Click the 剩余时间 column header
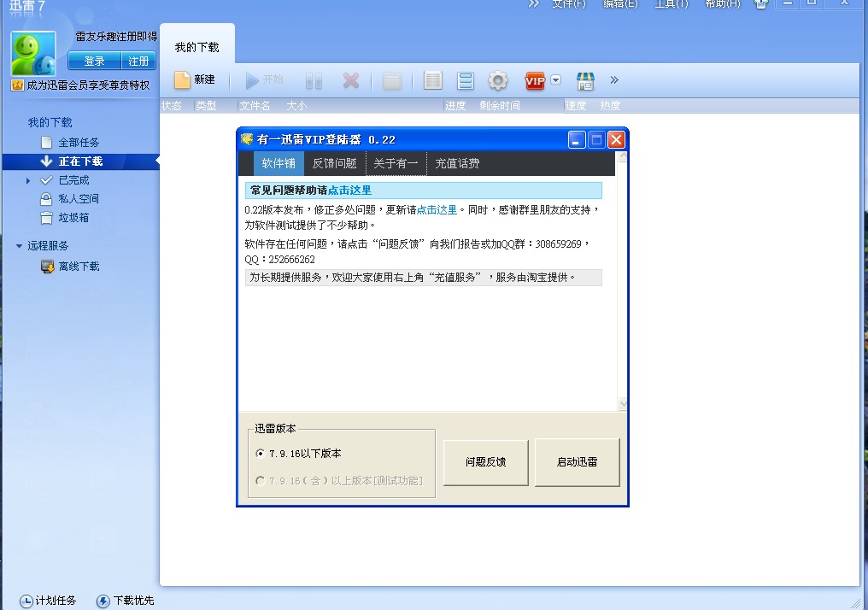The width and height of the screenshot is (868, 610). point(500,106)
